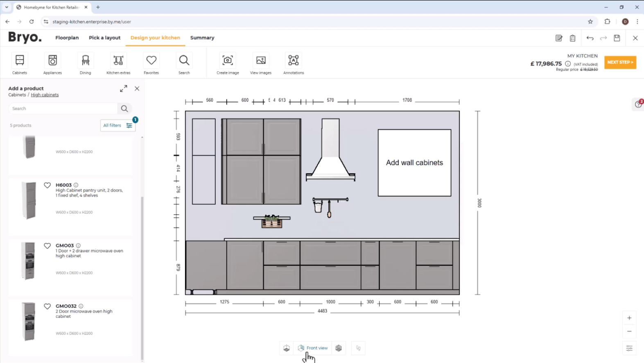Open the Appliances category
This screenshot has width=644, height=363.
tap(52, 64)
